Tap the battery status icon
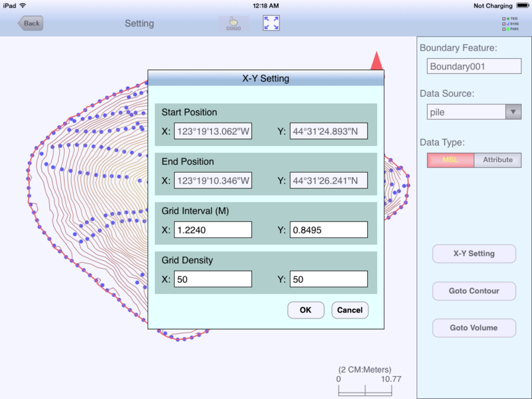This screenshot has height=399, width=532. pyautogui.click(x=522, y=5)
